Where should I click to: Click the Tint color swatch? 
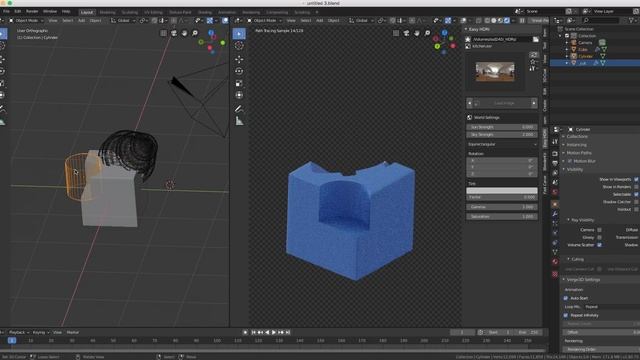coord(502,191)
